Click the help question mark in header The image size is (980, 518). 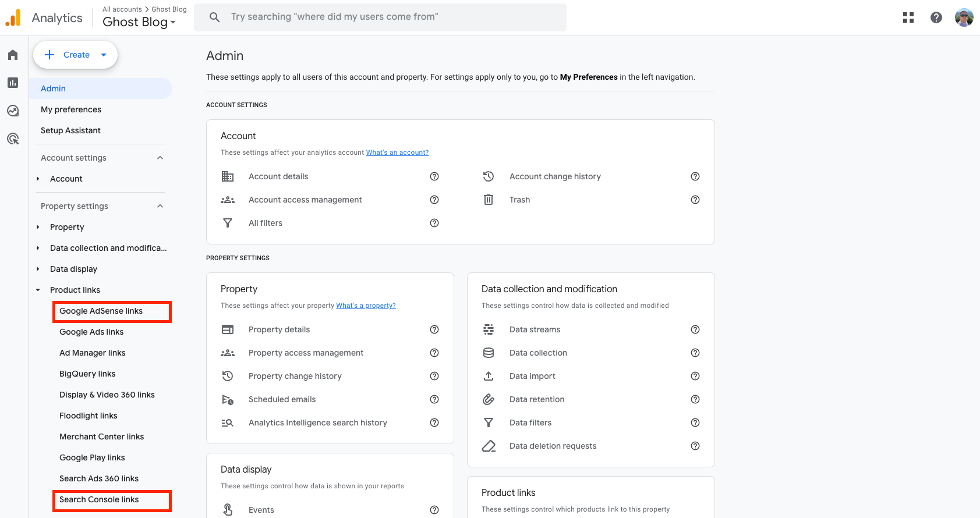click(936, 17)
